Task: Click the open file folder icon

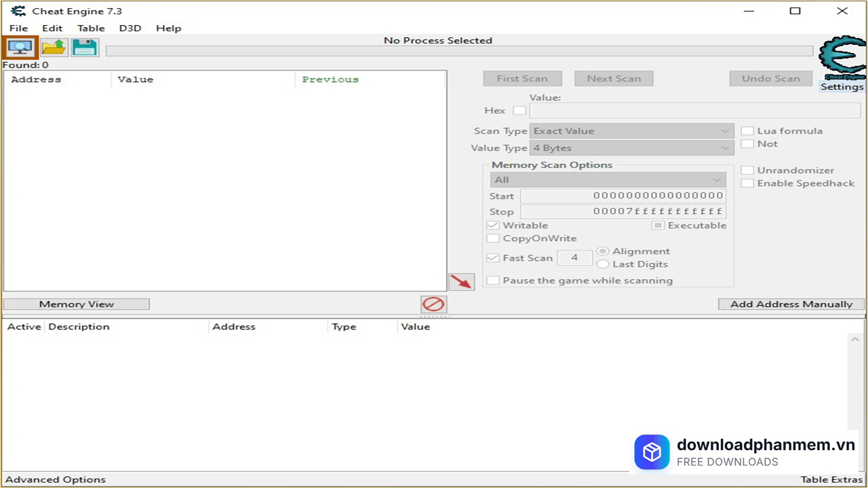Action: tap(54, 47)
